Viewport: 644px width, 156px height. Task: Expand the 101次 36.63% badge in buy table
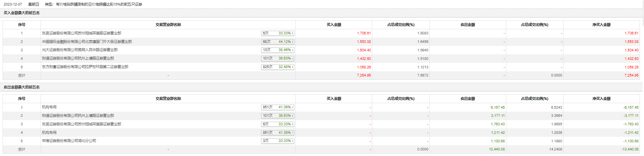[277, 58]
